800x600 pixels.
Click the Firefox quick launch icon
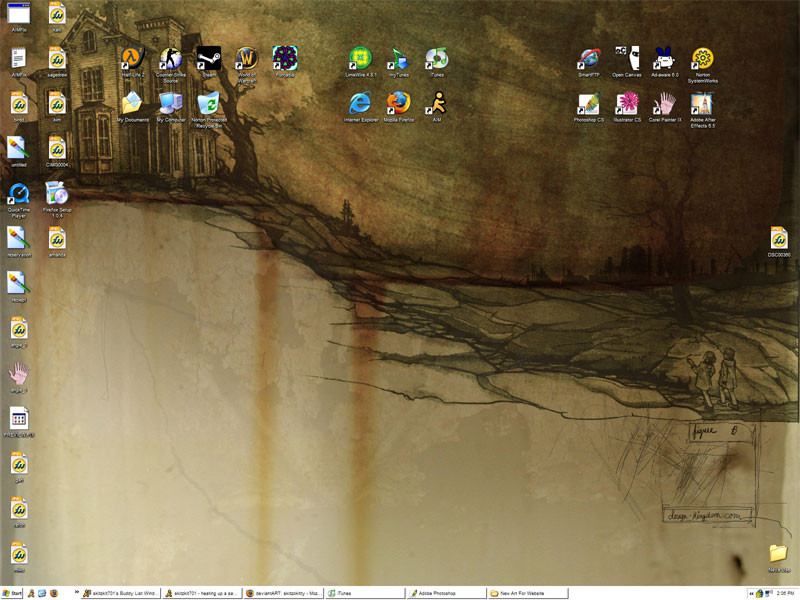coord(54,593)
